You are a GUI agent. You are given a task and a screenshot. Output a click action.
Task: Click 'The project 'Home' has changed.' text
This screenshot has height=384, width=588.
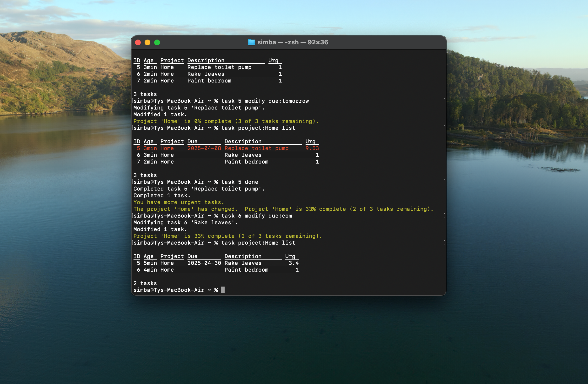[x=185, y=209]
